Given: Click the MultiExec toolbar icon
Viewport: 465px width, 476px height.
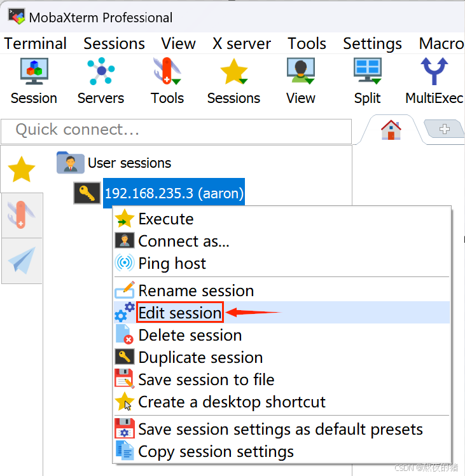Looking at the screenshot, I should pyautogui.click(x=434, y=81).
